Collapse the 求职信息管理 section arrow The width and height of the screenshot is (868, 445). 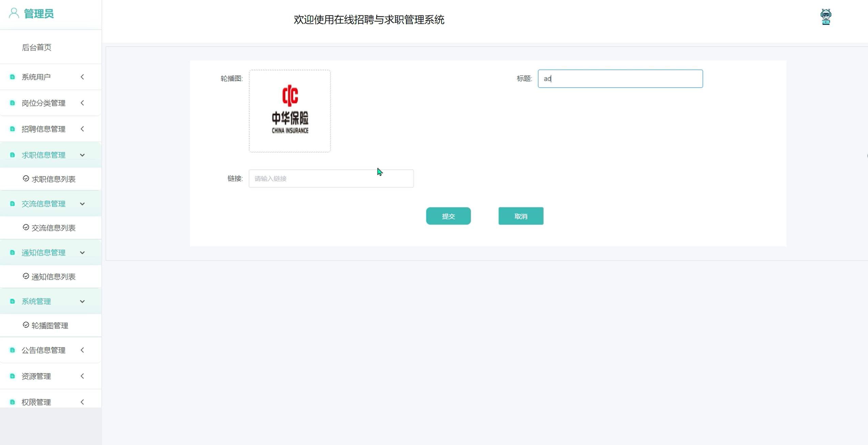tap(82, 155)
